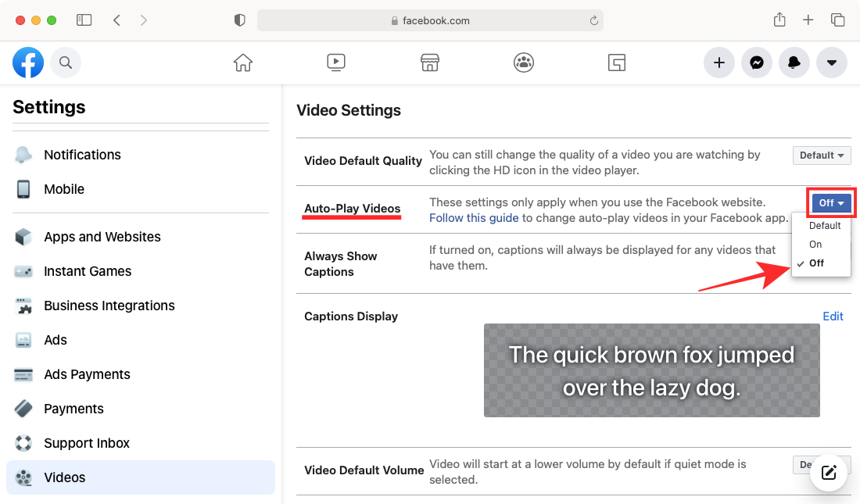Open the Marketplace storefront icon
The height and width of the screenshot is (504, 860).
point(430,63)
